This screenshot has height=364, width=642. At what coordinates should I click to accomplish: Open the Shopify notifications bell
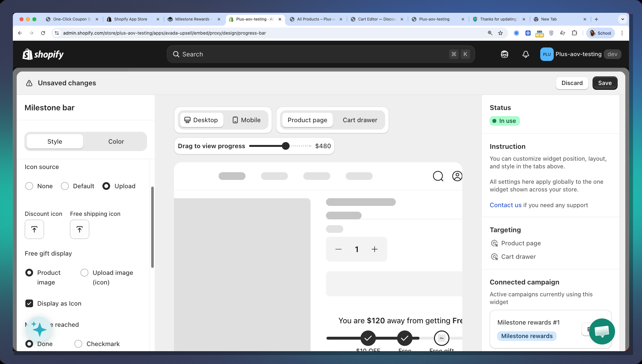525,54
